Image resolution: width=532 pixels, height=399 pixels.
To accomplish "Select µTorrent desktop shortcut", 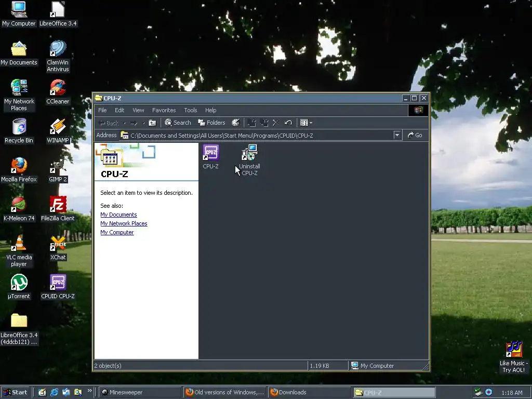I will [19, 287].
